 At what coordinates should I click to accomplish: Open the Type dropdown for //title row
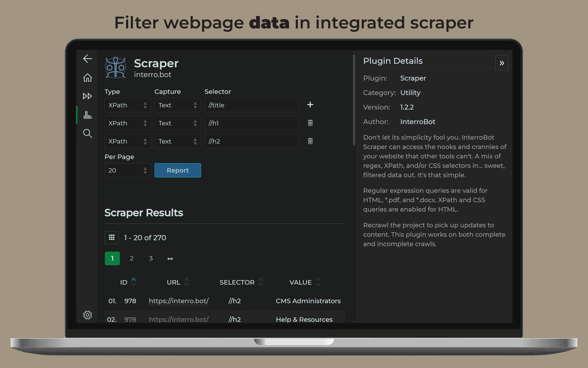(128, 105)
